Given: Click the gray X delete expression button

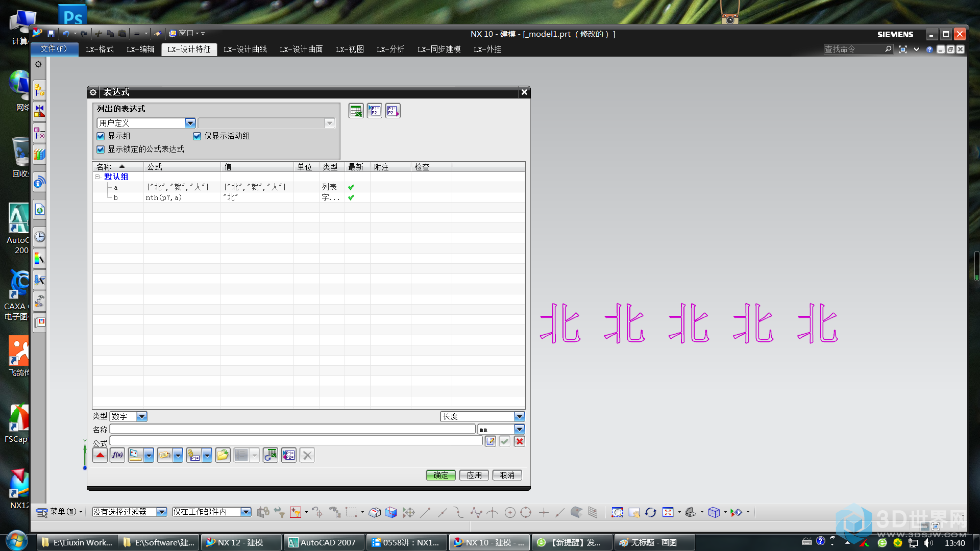Looking at the screenshot, I should pyautogui.click(x=307, y=455).
